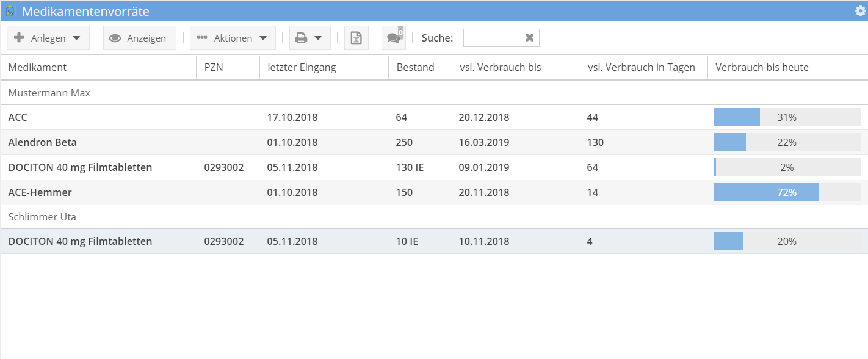
Task: Open settings with the gear icon
Action: [x=859, y=11]
